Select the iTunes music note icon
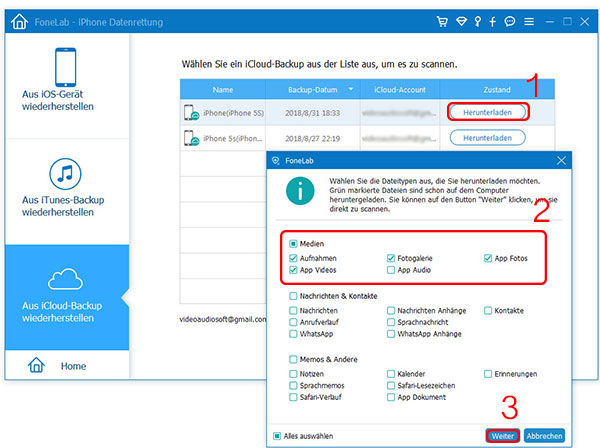The height and width of the screenshot is (448, 600). 65,174
